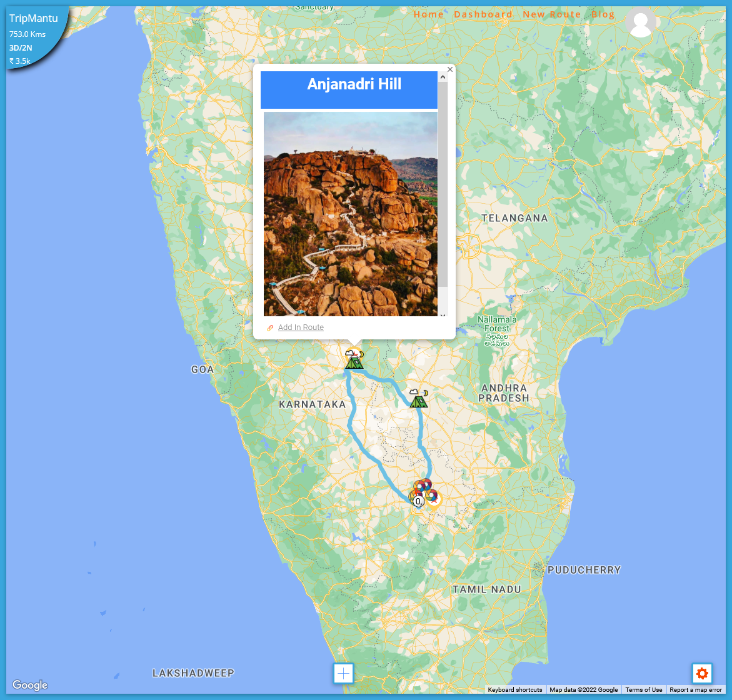732x700 pixels.
Task: Click the orange settings gear icon
Action: [702, 673]
